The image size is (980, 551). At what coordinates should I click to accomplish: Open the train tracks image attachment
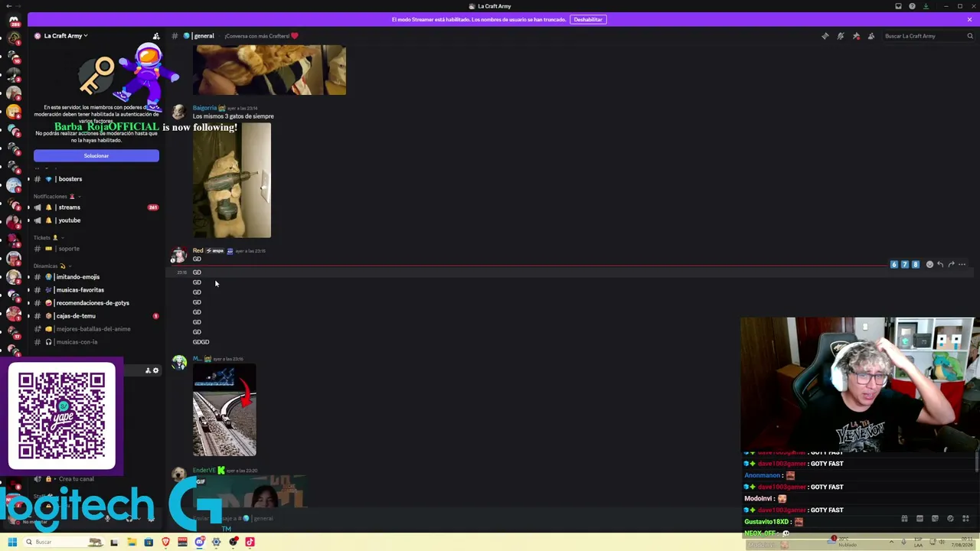click(x=224, y=411)
